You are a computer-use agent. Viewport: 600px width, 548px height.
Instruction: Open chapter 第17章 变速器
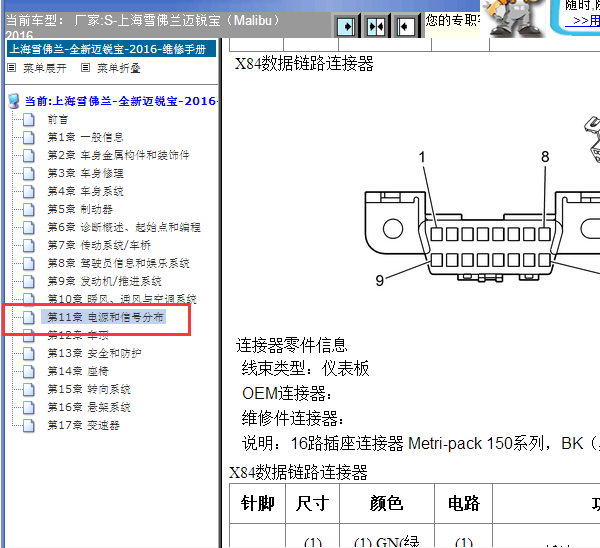pos(83,425)
